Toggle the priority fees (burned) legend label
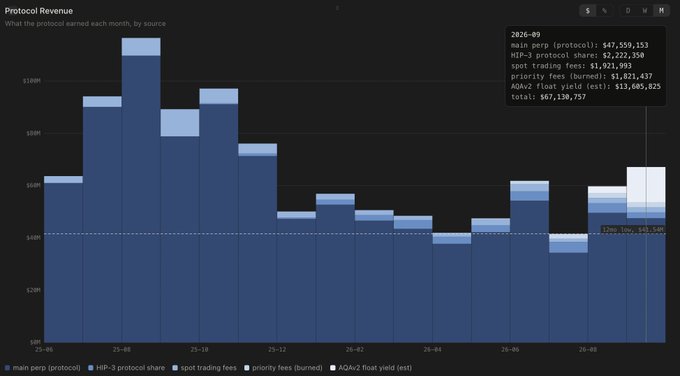This screenshot has width=680, height=376. [x=287, y=368]
